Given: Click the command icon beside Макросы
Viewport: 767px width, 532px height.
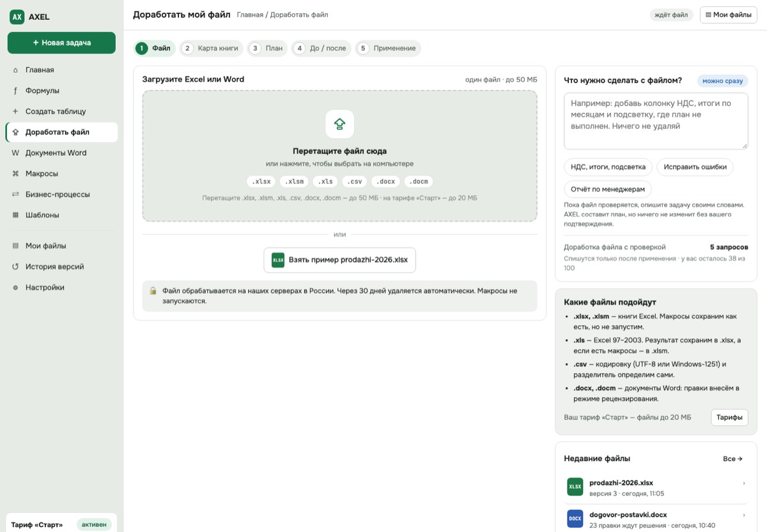Looking at the screenshot, I should (x=15, y=174).
